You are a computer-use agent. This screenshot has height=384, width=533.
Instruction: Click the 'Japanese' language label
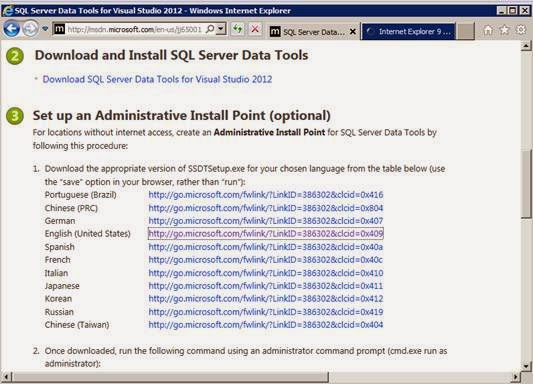pyautogui.click(x=62, y=286)
